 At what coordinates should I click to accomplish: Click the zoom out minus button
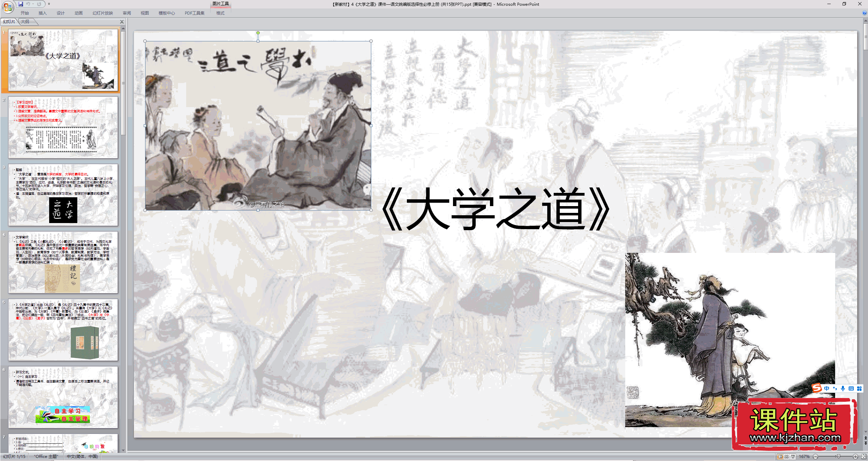[x=815, y=457]
